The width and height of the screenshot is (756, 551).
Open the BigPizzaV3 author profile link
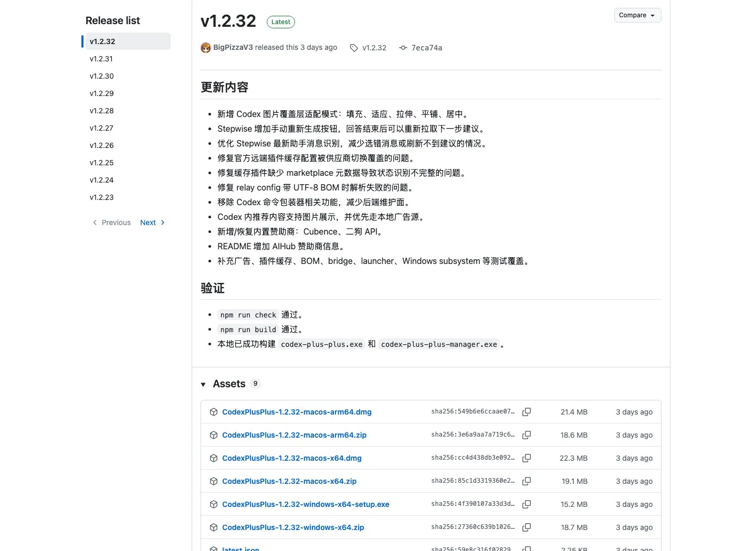233,47
